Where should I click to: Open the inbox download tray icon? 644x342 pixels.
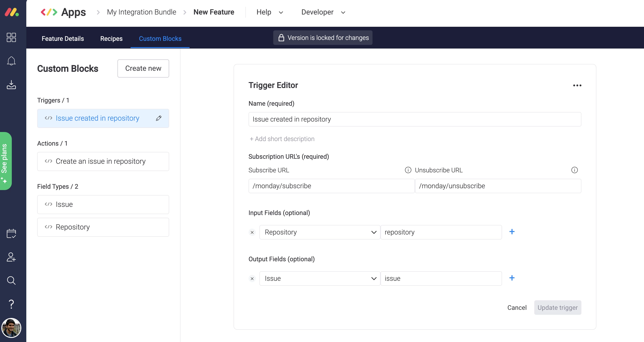[x=11, y=85]
